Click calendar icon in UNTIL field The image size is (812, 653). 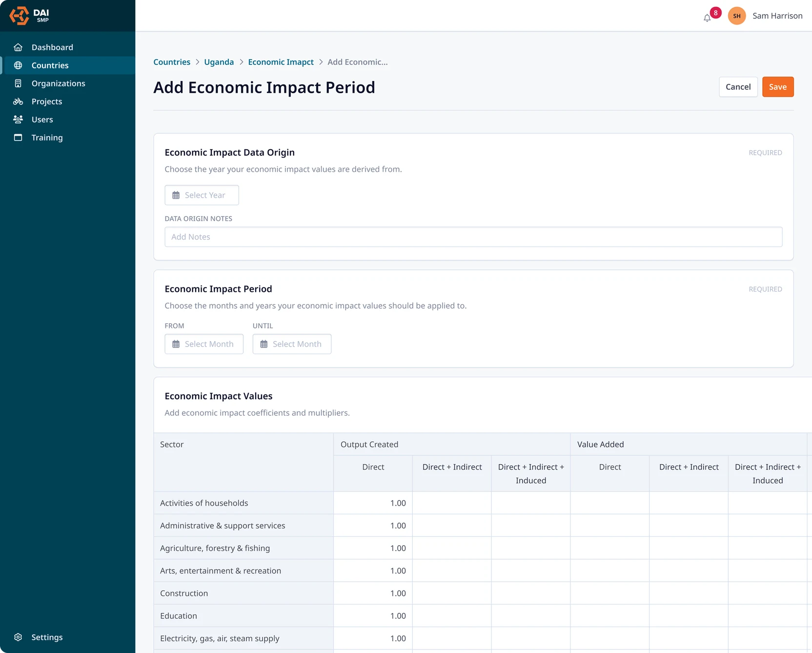264,344
